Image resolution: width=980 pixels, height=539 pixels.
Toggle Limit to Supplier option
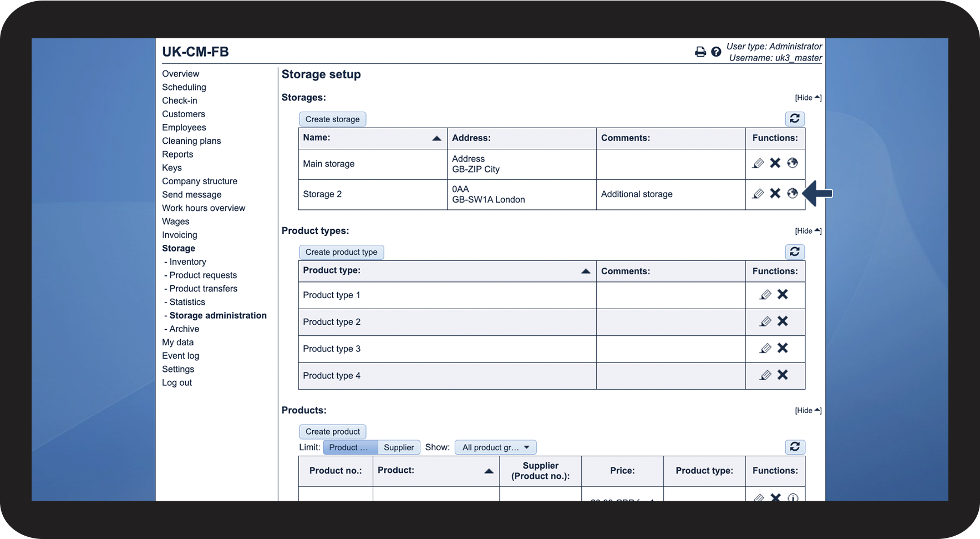pos(399,447)
